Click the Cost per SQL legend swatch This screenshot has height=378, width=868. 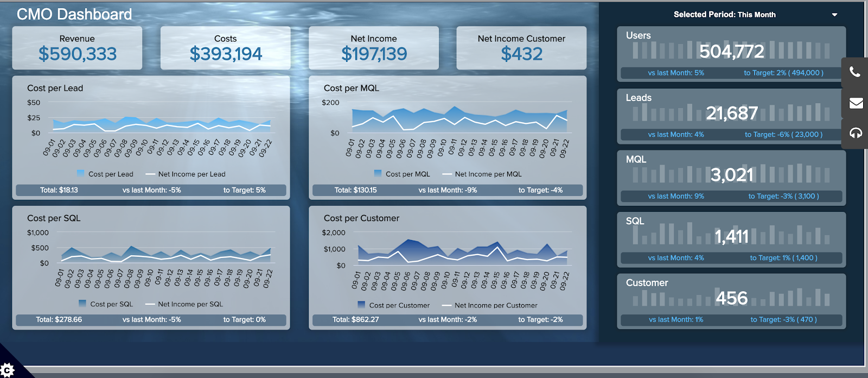pos(82,304)
